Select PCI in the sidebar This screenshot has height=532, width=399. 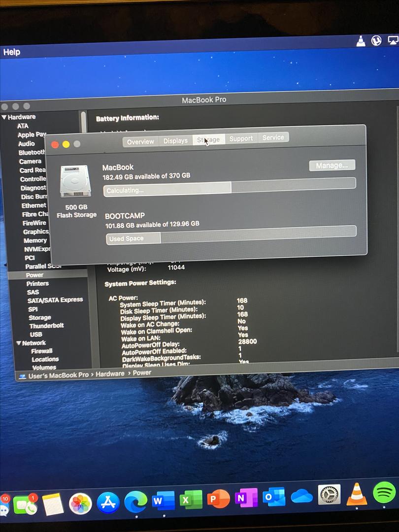point(30,258)
